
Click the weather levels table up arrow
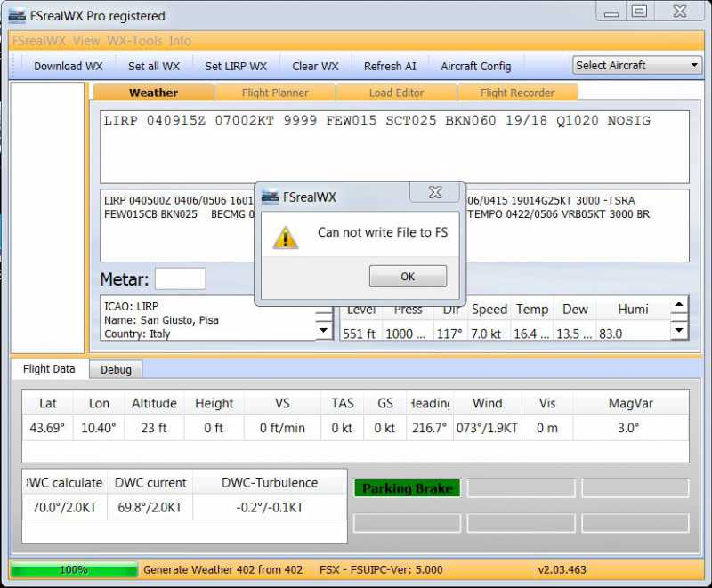(679, 304)
